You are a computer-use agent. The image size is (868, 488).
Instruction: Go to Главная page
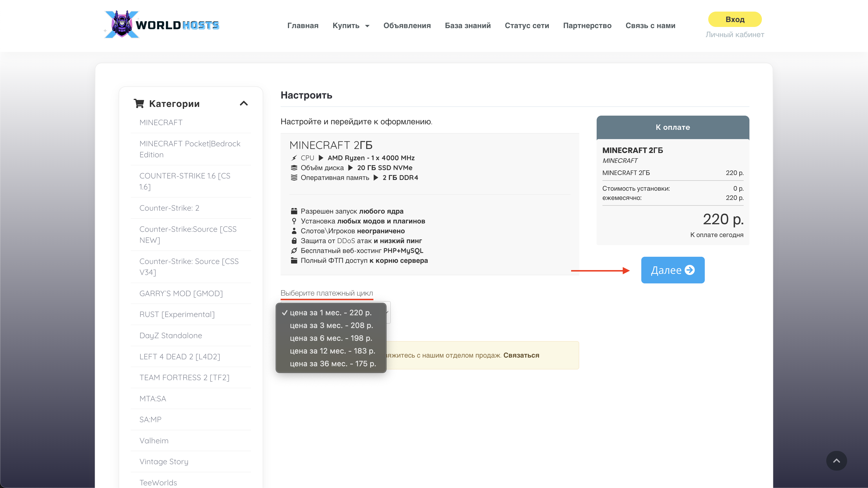point(303,26)
